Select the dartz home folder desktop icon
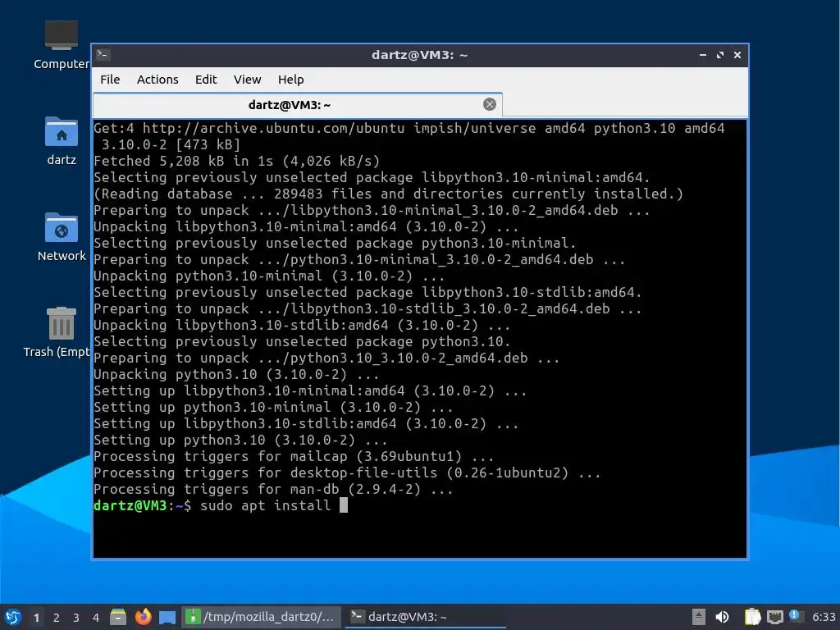 click(61, 141)
